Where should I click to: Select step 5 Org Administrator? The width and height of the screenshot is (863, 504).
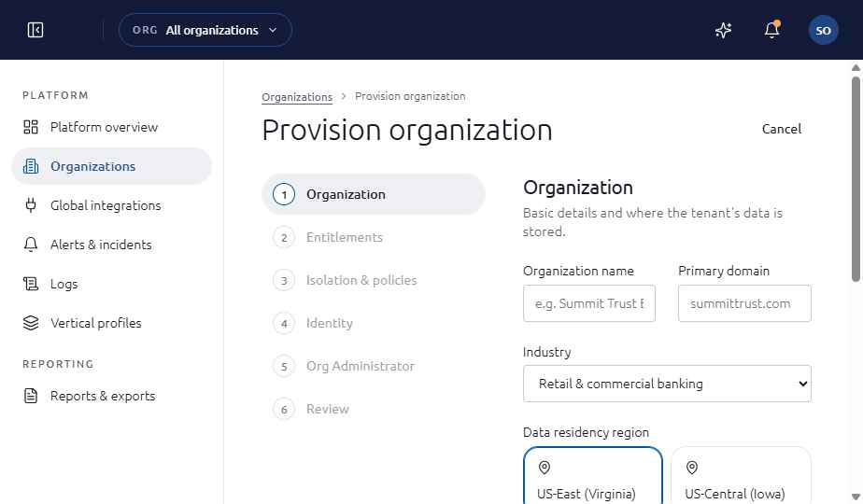374,366
